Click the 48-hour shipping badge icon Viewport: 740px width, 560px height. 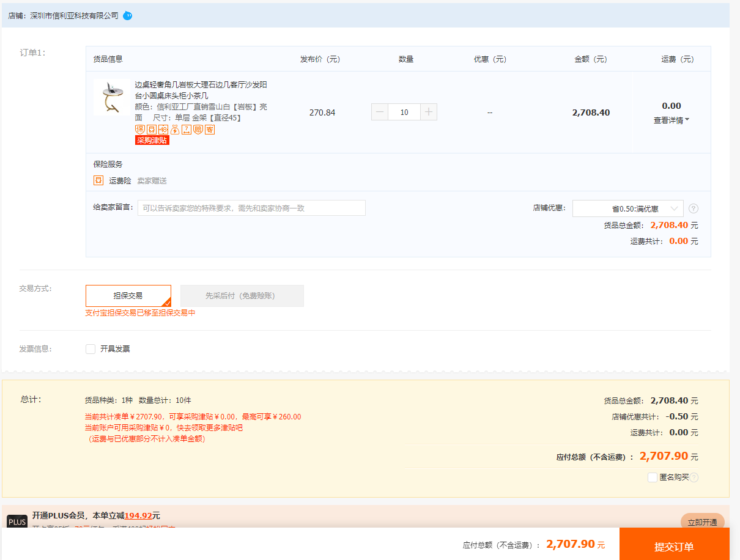163,130
